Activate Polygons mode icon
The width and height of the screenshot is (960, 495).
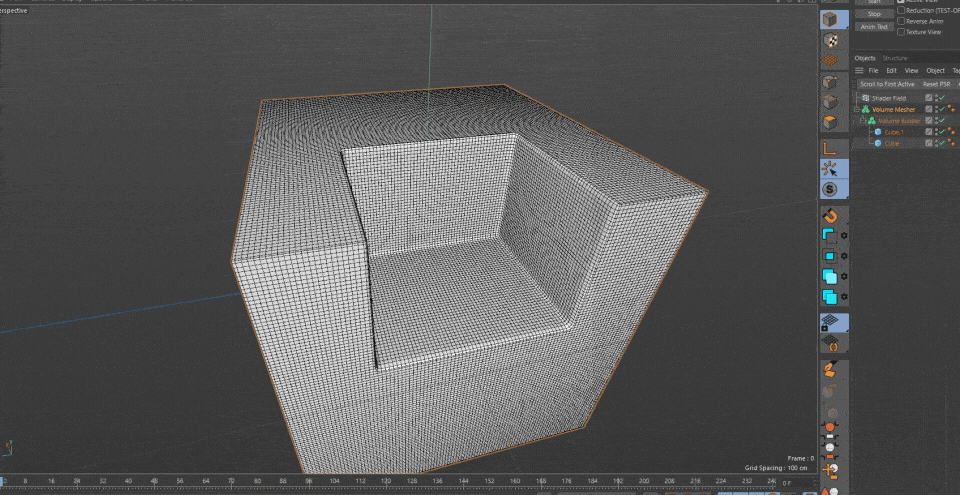point(829,122)
